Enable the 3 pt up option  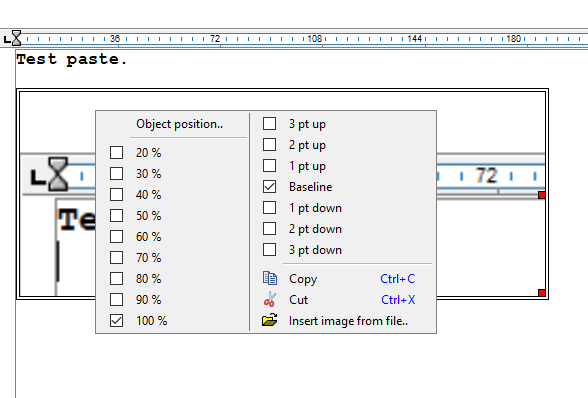269,124
